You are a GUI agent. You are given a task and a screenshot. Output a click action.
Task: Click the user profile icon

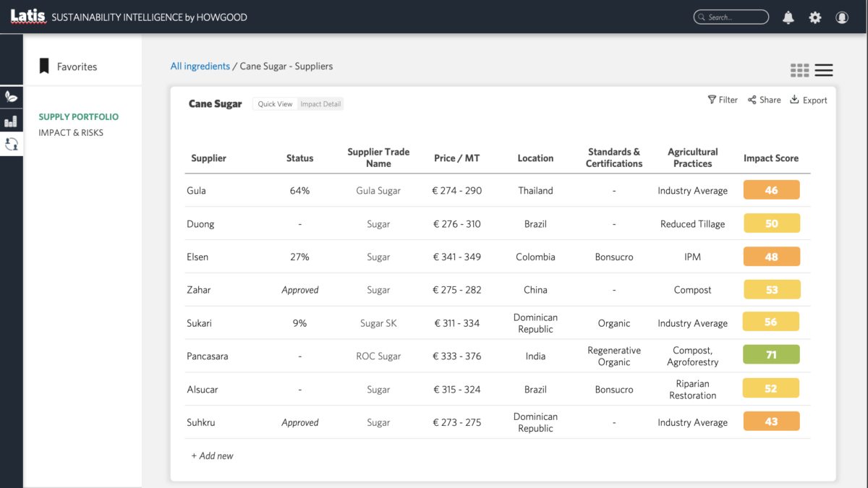[x=842, y=17]
